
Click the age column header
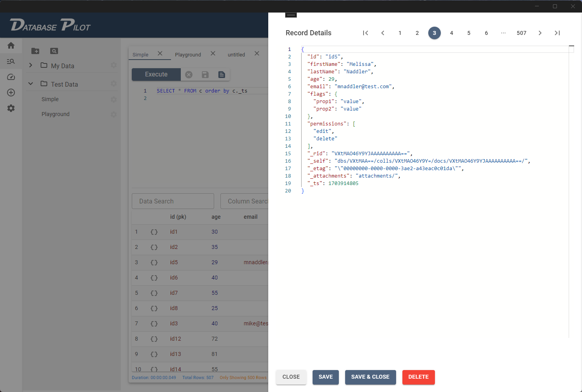(x=216, y=217)
